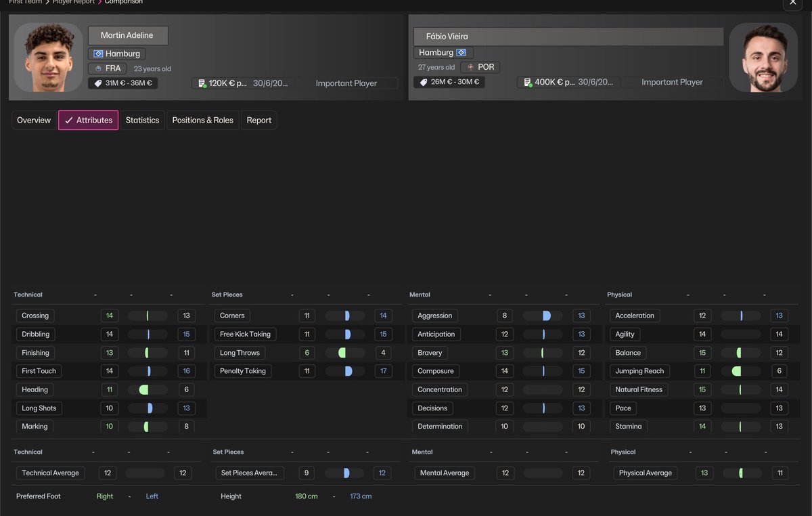Open the Statistics tab
Viewport: 812px width, 516px height.
[x=142, y=121]
